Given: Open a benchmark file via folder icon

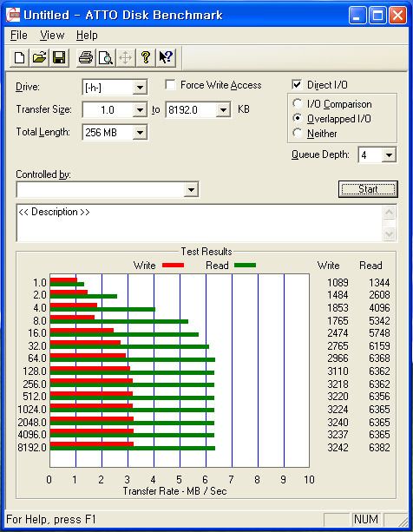Looking at the screenshot, I should pyautogui.click(x=39, y=57).
